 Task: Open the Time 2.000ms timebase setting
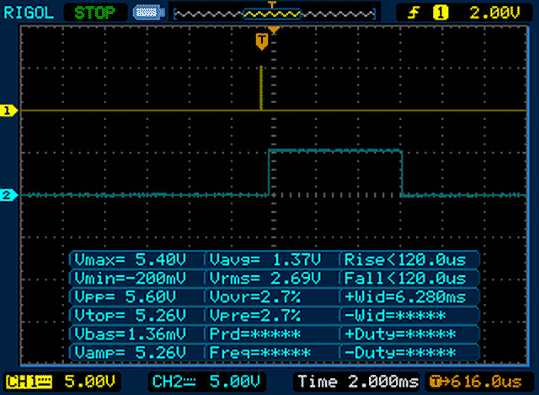(358, 382)
